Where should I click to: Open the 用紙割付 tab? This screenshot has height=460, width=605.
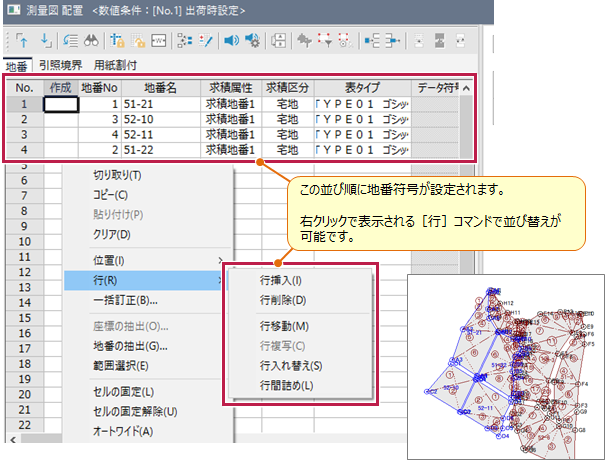(x=114, y=65)
